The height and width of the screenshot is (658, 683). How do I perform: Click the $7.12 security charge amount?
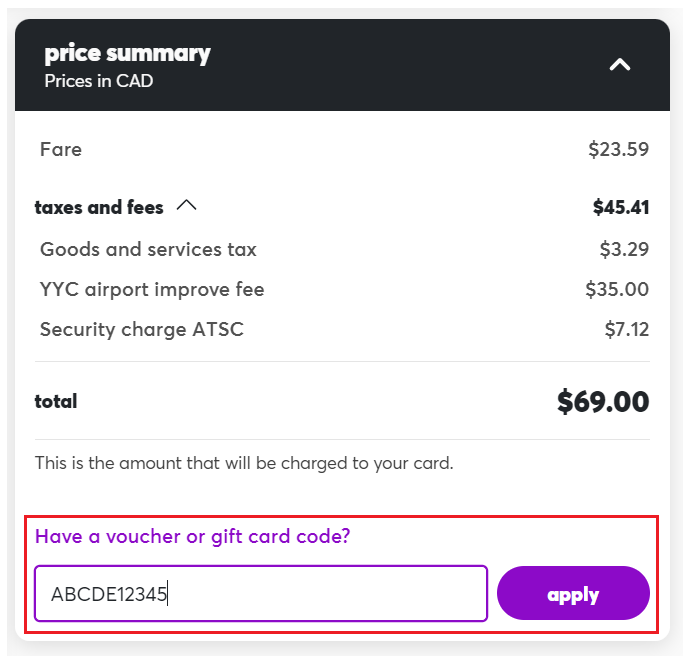tap(627, 330)
